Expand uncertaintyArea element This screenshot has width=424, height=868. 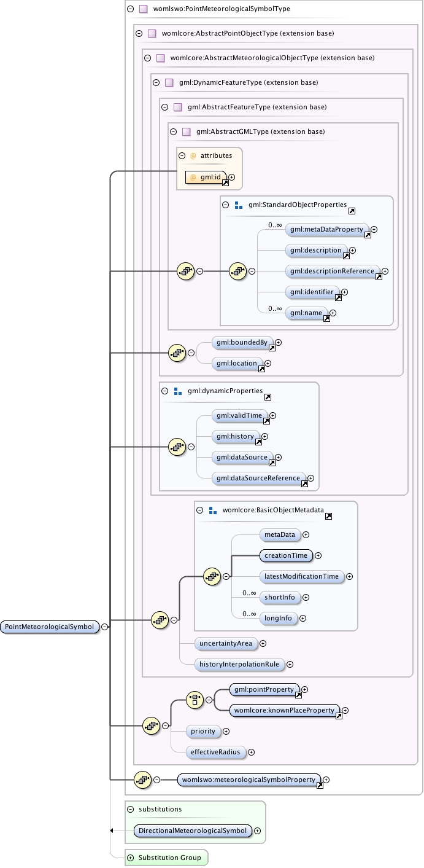[263, 643]
